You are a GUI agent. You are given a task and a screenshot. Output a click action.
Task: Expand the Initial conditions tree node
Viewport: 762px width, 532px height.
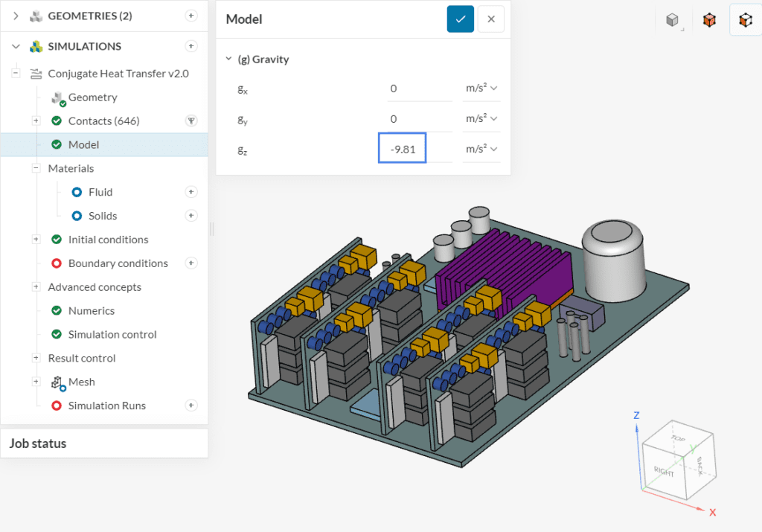tap(36, 240)
